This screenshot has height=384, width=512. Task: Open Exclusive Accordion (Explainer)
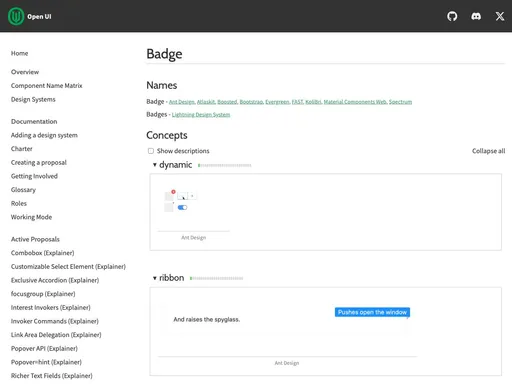pyautogui.click(x=55, y=280)
